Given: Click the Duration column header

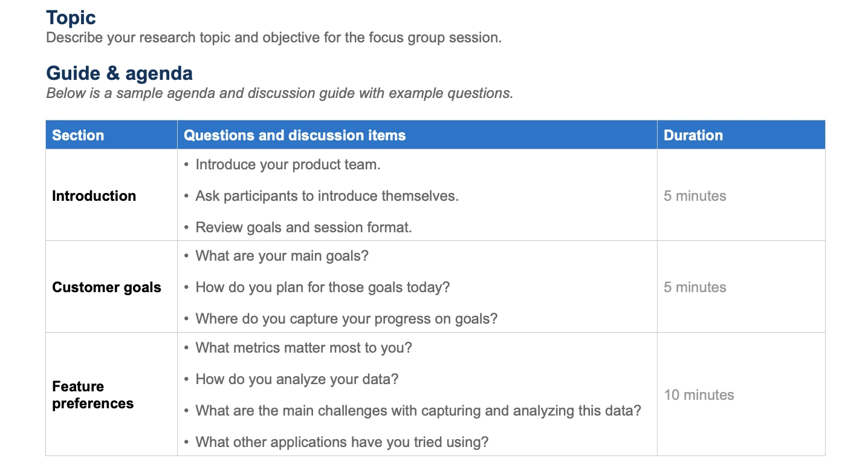Looking at the screenshot, I should [x=693, y=135].
